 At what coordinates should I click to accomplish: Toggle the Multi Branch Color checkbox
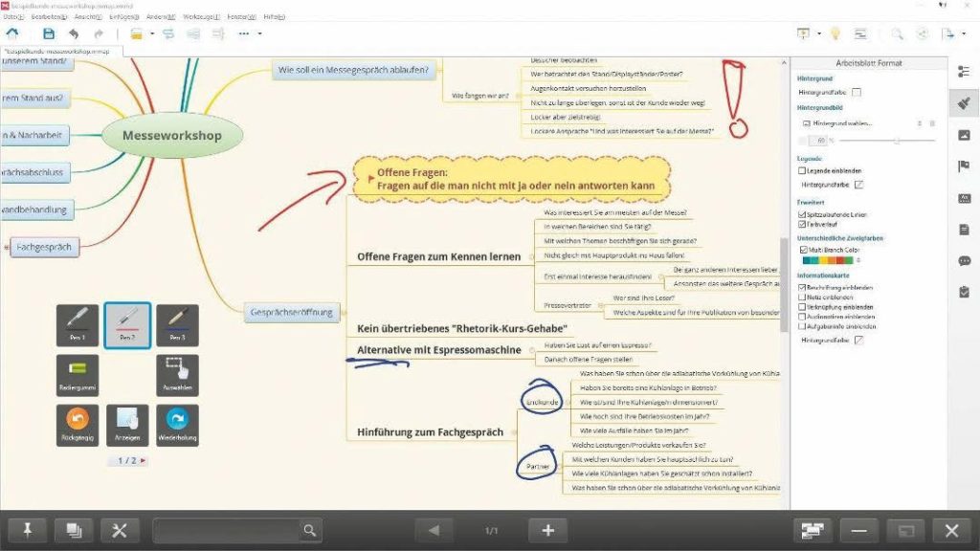[x=802, y=249]
